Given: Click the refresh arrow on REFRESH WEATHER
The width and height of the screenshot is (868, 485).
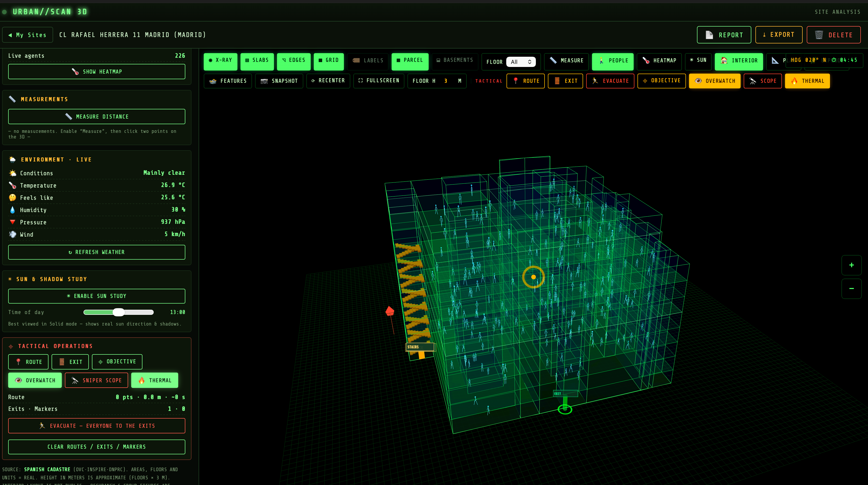Looking at the screenshot, I should click(70, 252).
